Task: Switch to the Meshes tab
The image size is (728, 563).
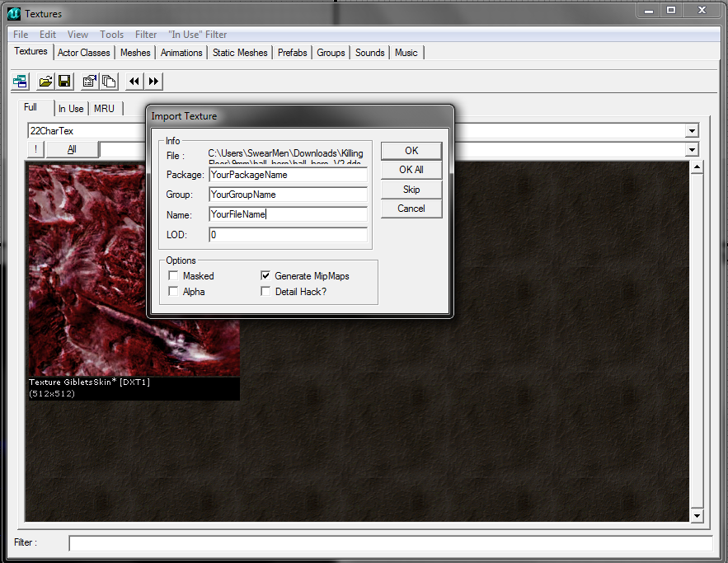Action: (x=135, y=53)
